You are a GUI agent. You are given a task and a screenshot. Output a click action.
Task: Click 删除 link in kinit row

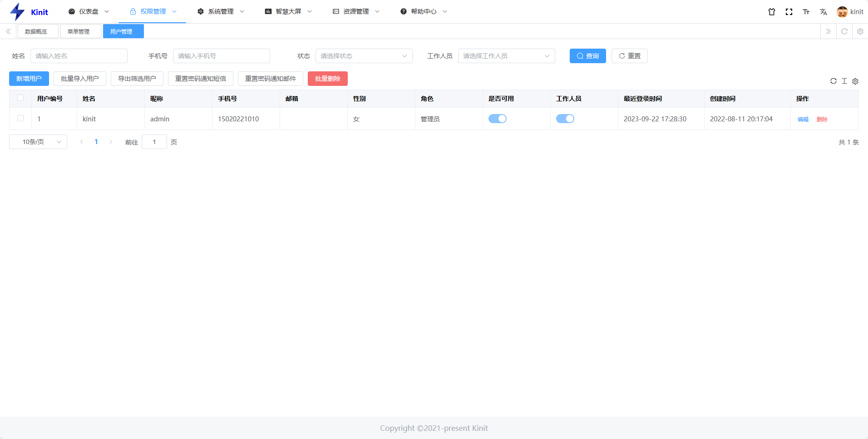click(x=822, y=119)
